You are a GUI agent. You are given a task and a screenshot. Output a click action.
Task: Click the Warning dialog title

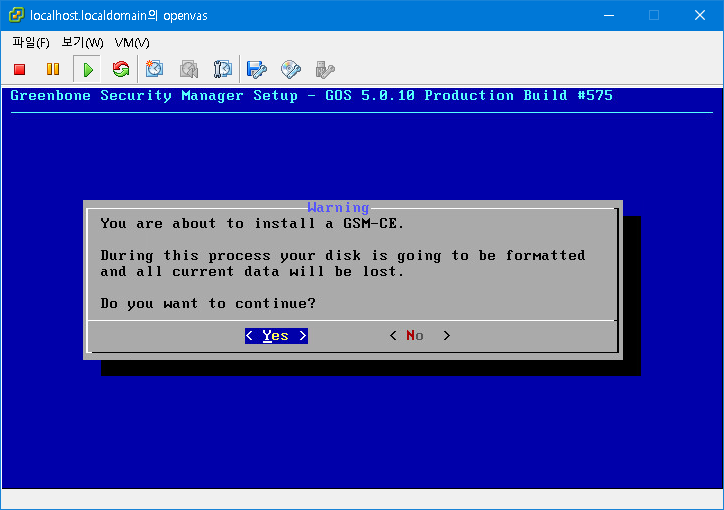[338, 208]
